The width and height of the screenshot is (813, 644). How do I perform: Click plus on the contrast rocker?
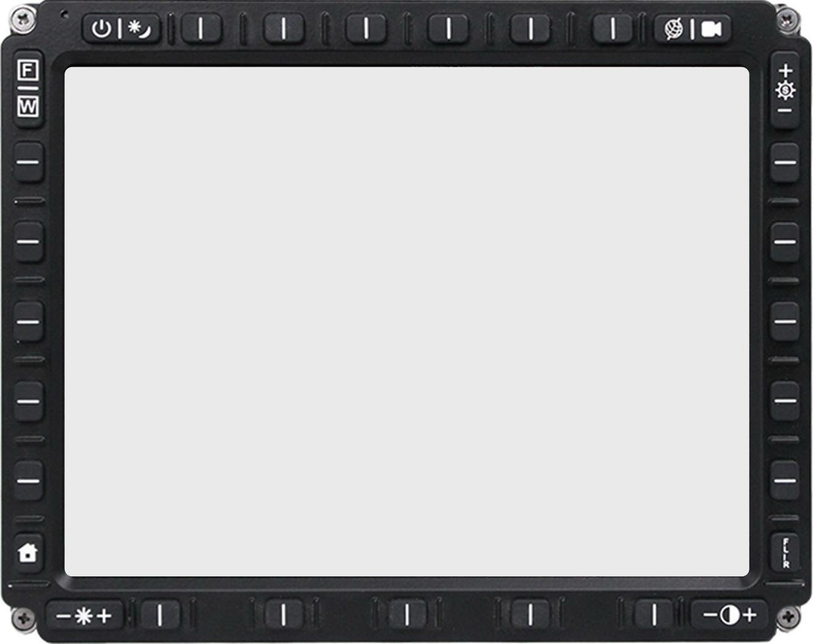tap(749, 614)
